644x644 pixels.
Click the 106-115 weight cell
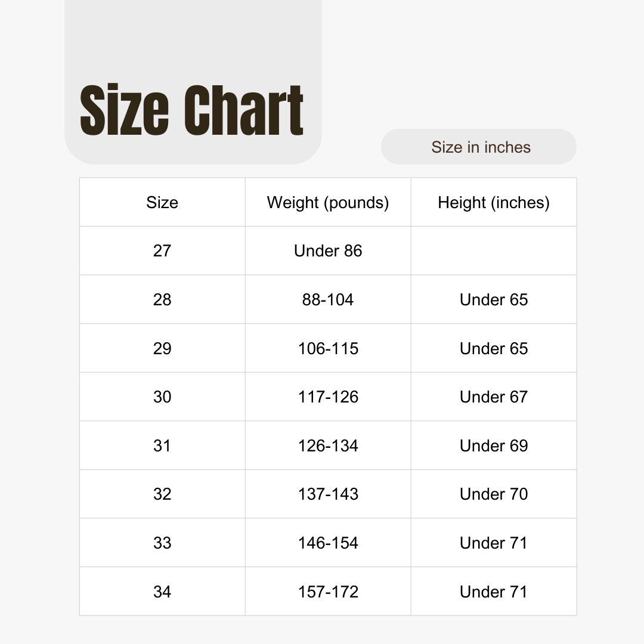click(x=328, y=348)
